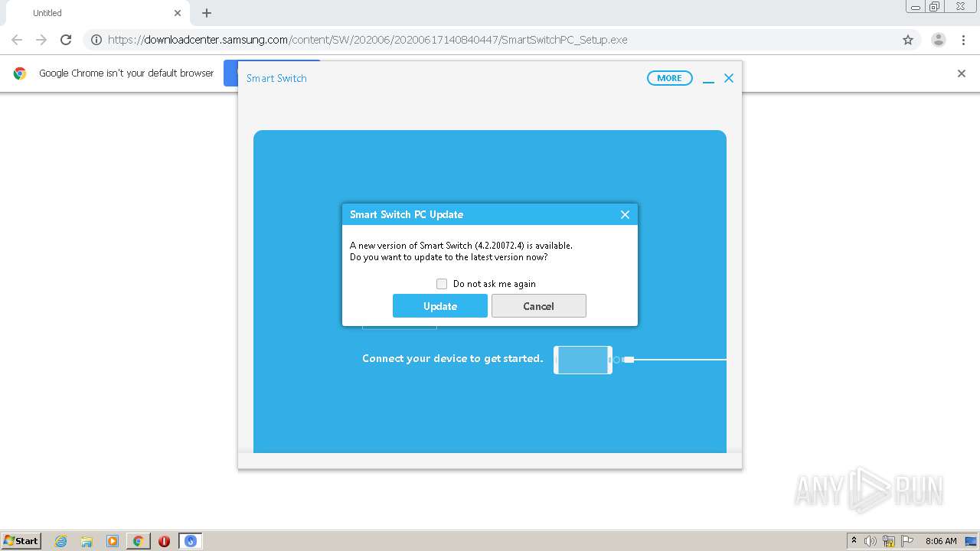Dismiss the default browser notification bar

(x=962, y=73)
